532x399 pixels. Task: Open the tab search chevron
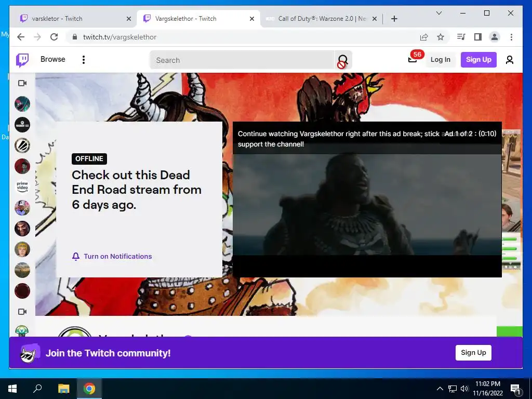[438, 13]
